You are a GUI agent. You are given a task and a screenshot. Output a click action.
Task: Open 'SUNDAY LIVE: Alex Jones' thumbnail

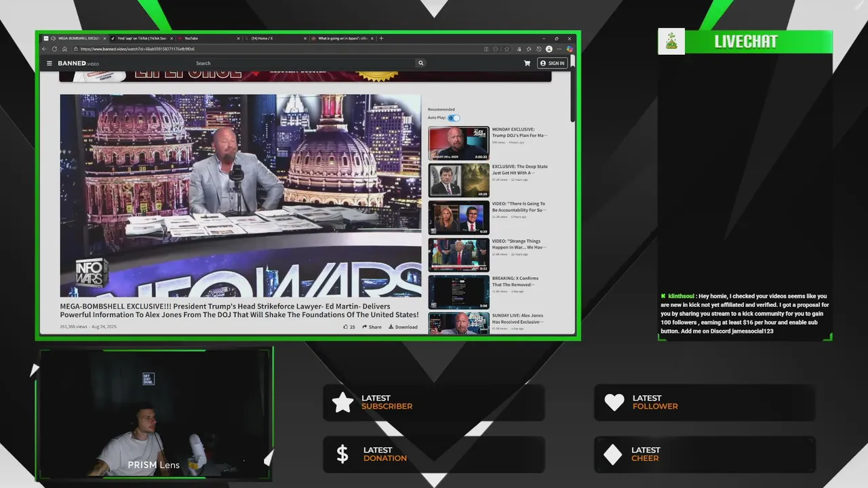(x=458, y=323)
